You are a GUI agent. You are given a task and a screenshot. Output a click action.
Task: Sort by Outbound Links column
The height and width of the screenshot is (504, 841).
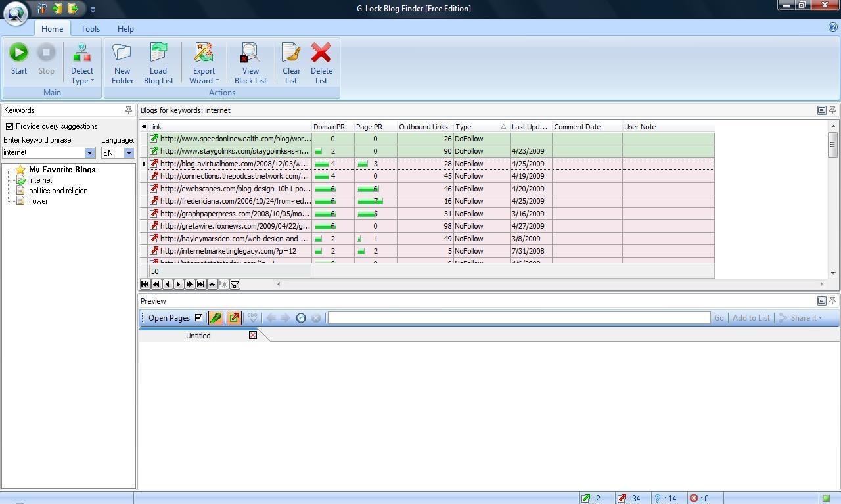425,127
